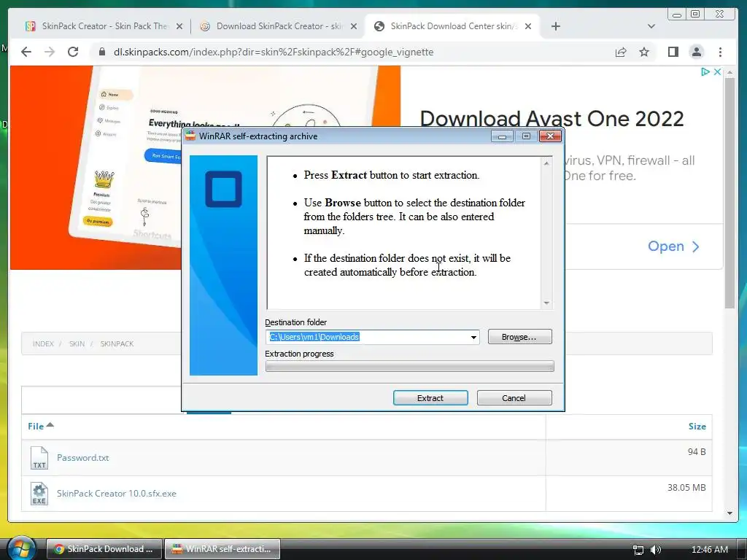Click the SKIN breadcrumb link
This screenshot has width=747, height=560.
[77, 344]
